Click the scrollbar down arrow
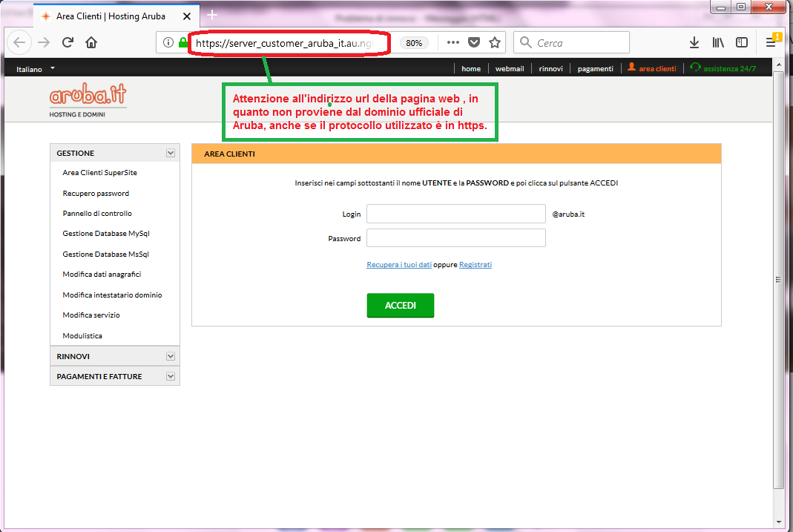This screenshot has width=793, height=532. (x=778, y=522)
